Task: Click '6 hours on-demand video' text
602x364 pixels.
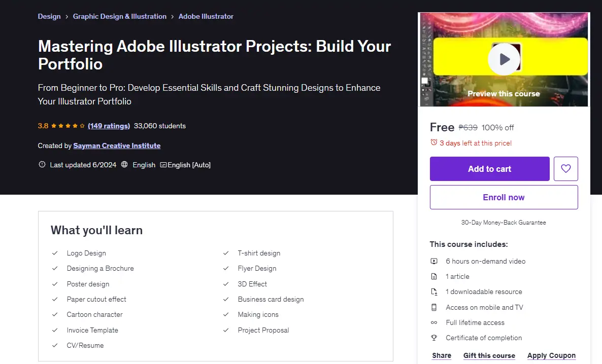Action: tap(486, 261)
